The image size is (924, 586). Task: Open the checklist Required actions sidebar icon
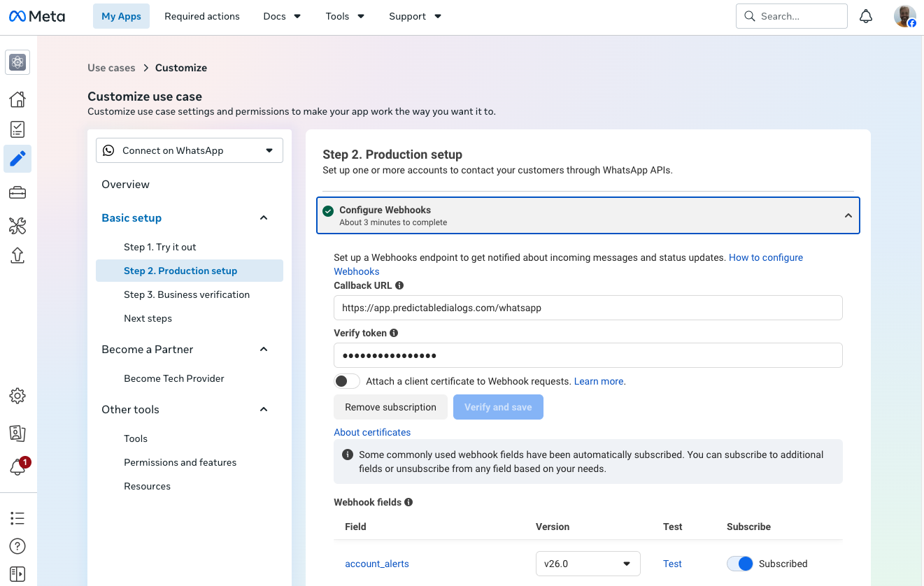17,129
